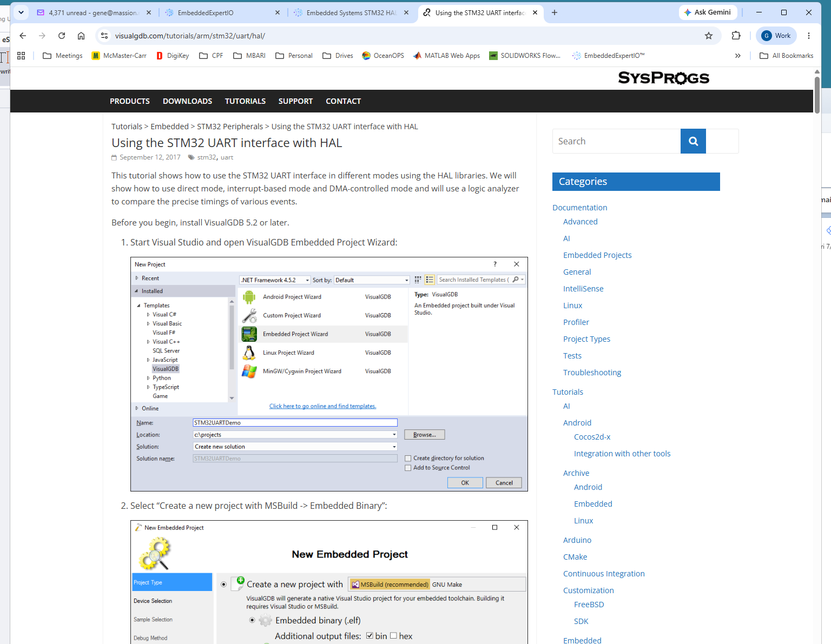Open the McMaster-Carr bookmark
This screenshot has width=831, height=644.
[x=119, y=56]
